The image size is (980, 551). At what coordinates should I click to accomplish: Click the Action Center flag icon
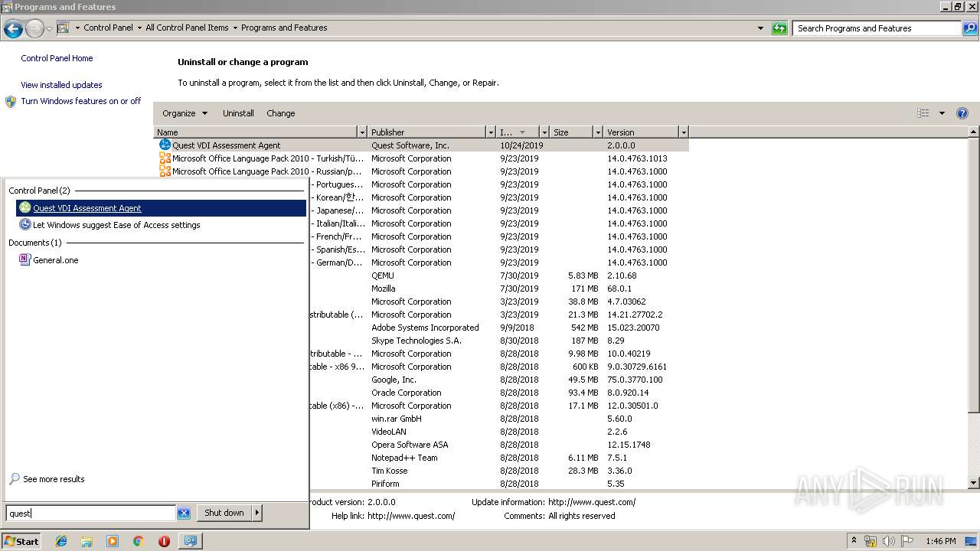coord(907,541)
